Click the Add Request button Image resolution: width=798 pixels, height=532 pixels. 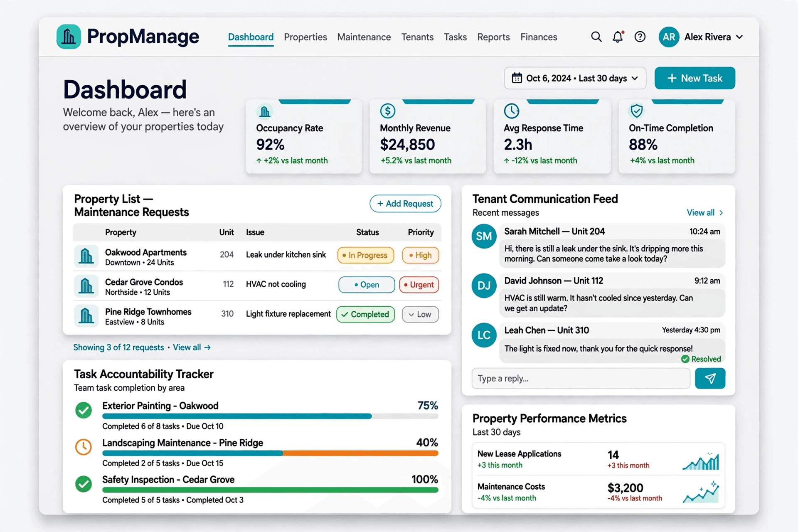pos(405,204)
